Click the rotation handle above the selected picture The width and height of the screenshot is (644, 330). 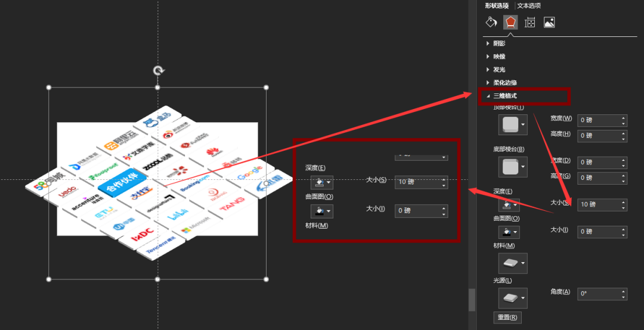pyautogui.click(x=159, y=71)
